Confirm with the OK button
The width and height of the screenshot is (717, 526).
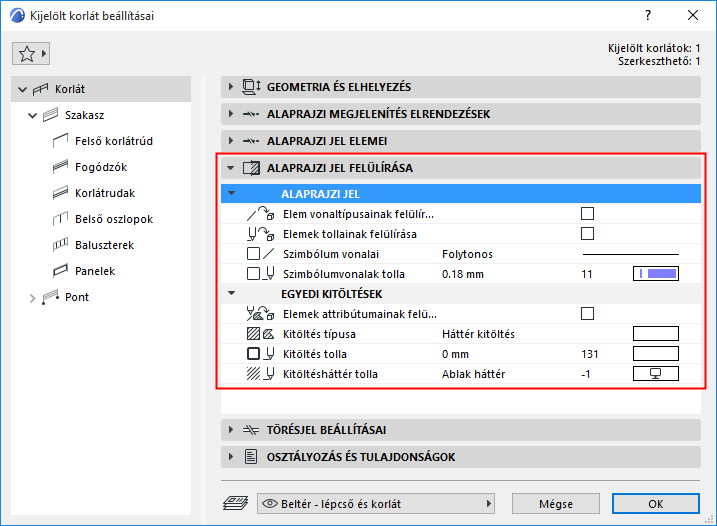coord(656,504)
